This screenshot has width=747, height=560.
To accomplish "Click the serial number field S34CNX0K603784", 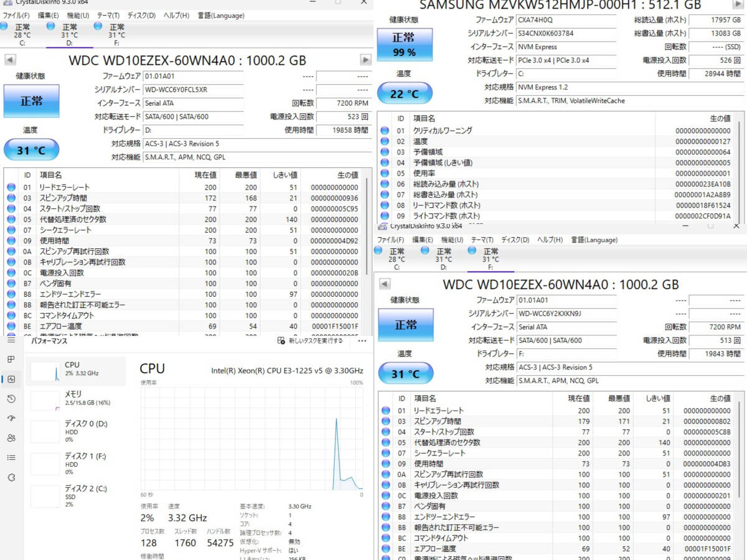I will [566, 34].
